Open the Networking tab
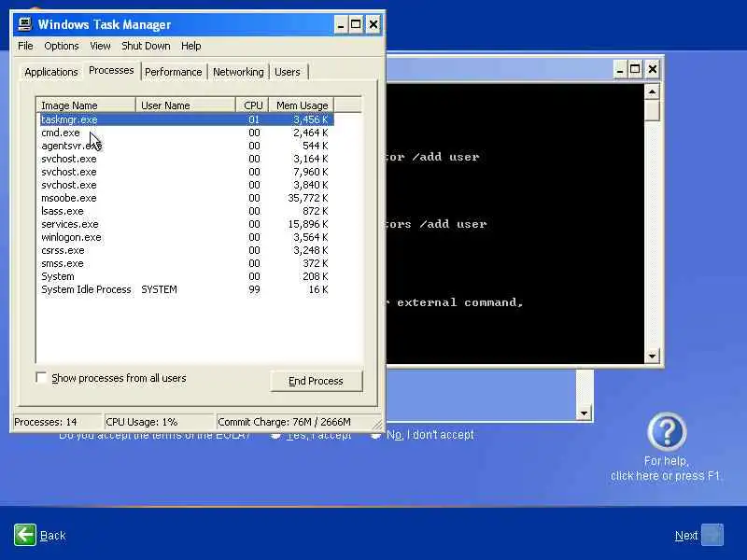Image resolution: width=747 pixels, height=560 pixels. pyautogui.click(x=238, y=72)
